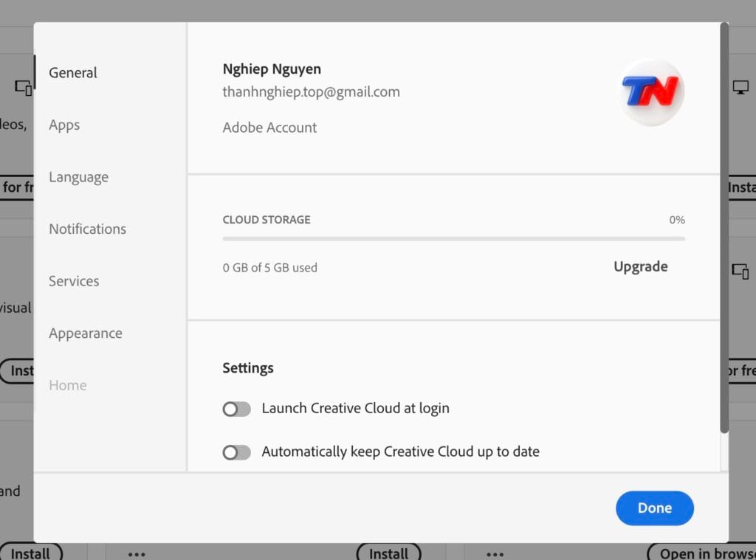
Task: Click the cloud storage progress bar
Action: 453,238
